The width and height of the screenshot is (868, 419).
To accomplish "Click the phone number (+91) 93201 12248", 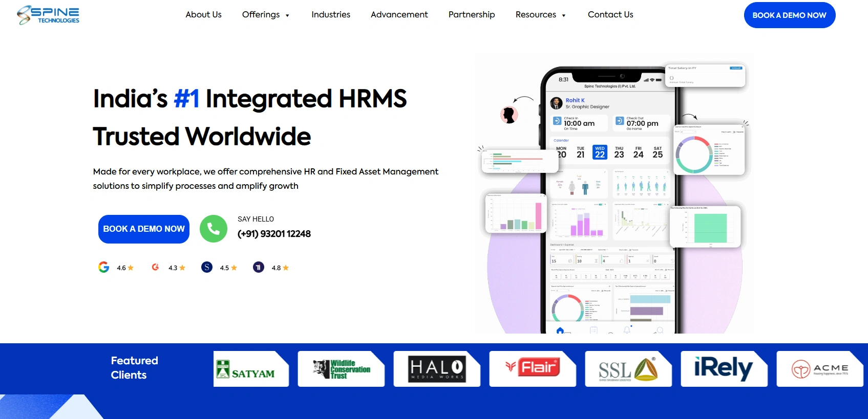I will [274, 234].
